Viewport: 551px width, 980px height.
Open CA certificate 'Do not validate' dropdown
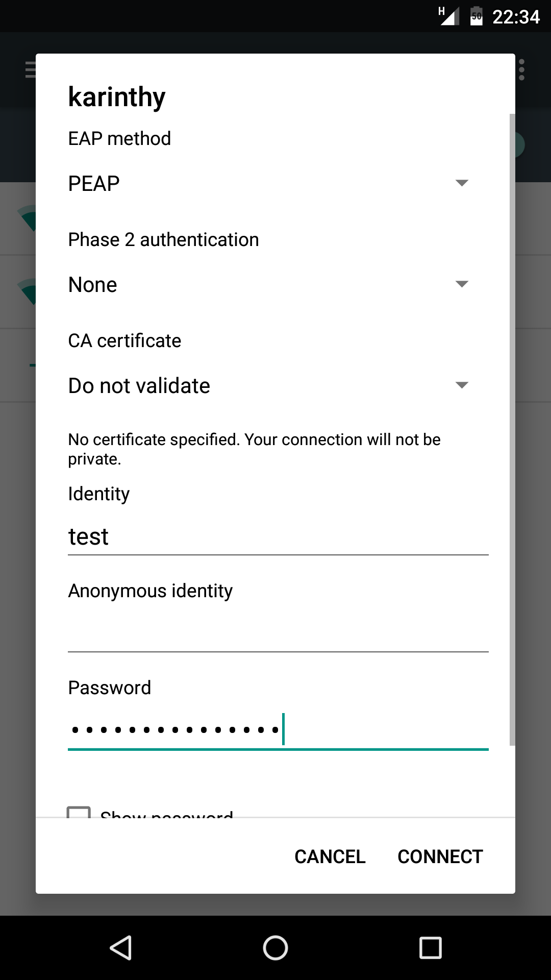point(268,385)
